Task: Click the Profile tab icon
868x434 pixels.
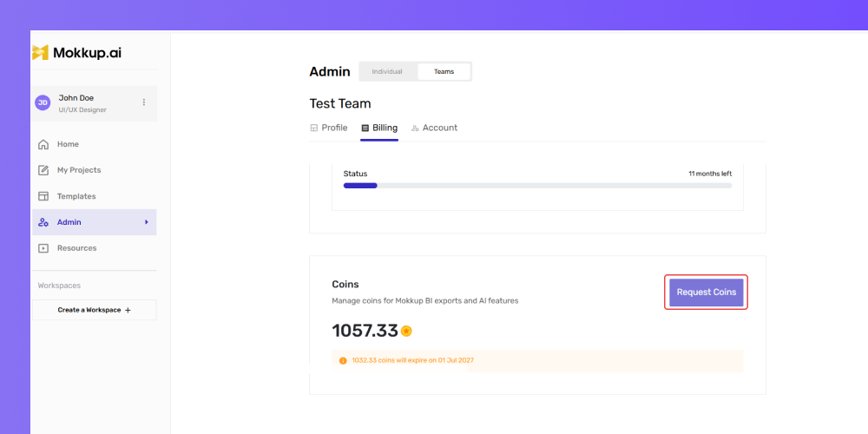Action: coord(314,128)
